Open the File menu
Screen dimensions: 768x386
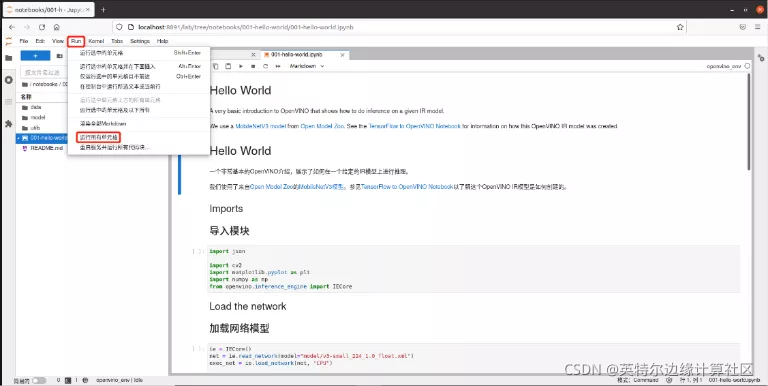point(24,41)
